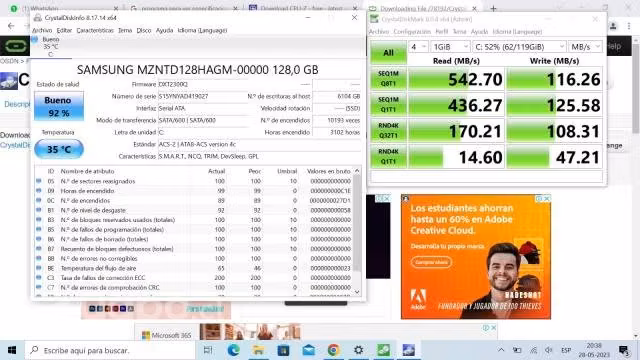Viewport: 640px width, 360px height.
Task: Open Configuración menu in CrystalDiskMark
Action: (412, 31)
